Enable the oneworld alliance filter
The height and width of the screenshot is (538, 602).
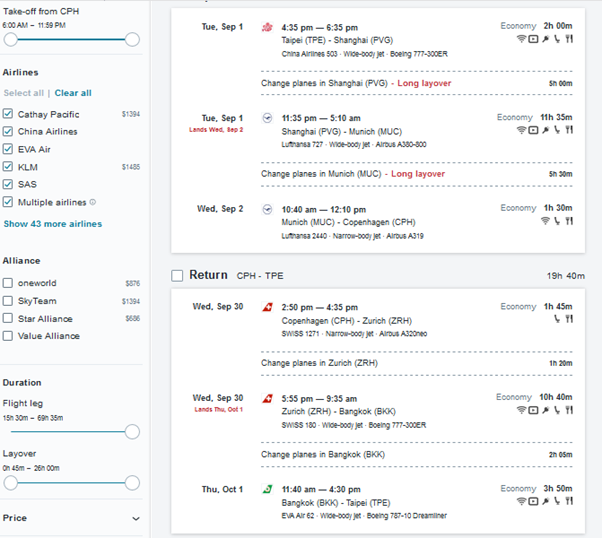pos(8,283)
